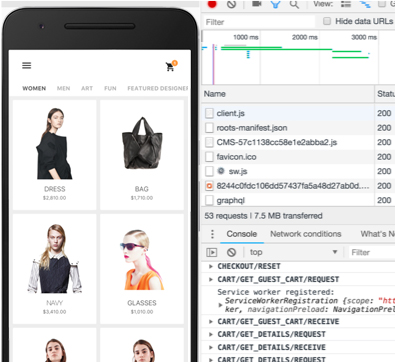Open the NAVY product photo
Viewport: 395px width, 362px height.
point(54,258)
